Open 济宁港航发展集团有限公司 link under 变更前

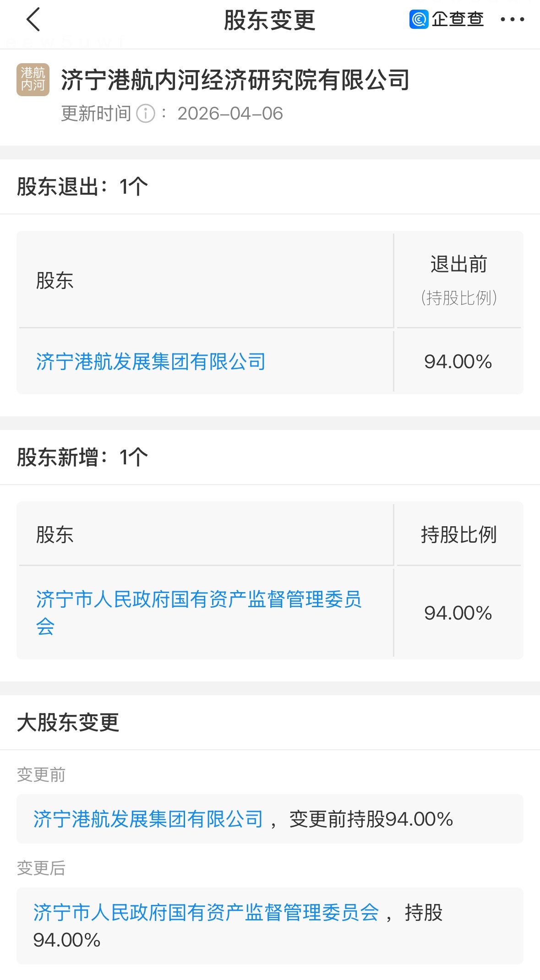coord(148,819)
